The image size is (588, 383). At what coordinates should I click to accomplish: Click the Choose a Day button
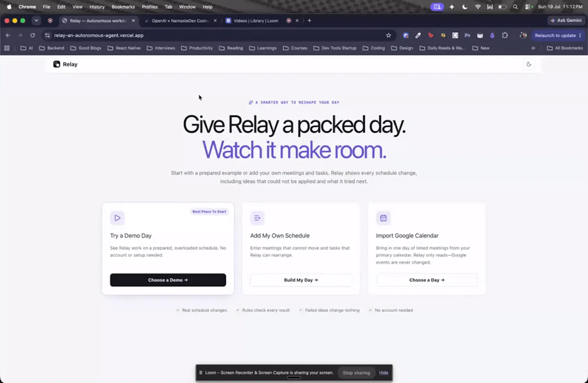point(427,280)
